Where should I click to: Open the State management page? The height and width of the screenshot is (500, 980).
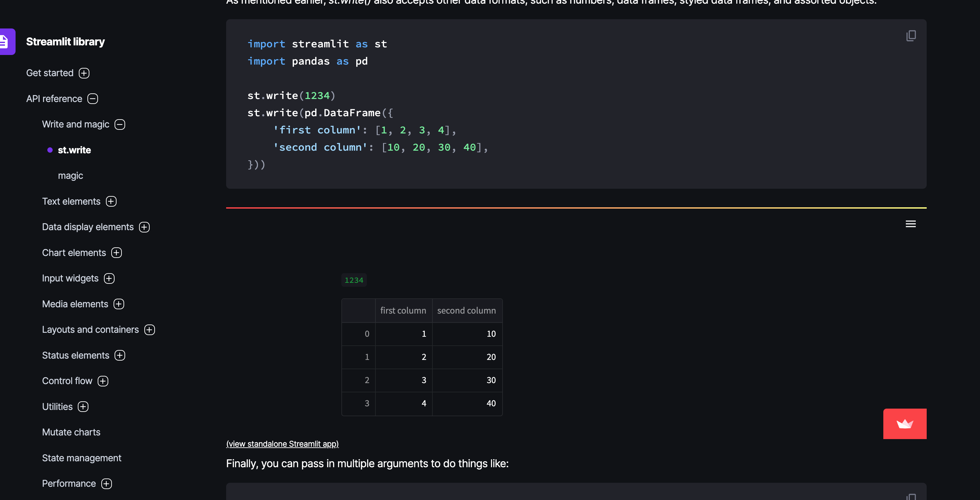pos(81,458)
